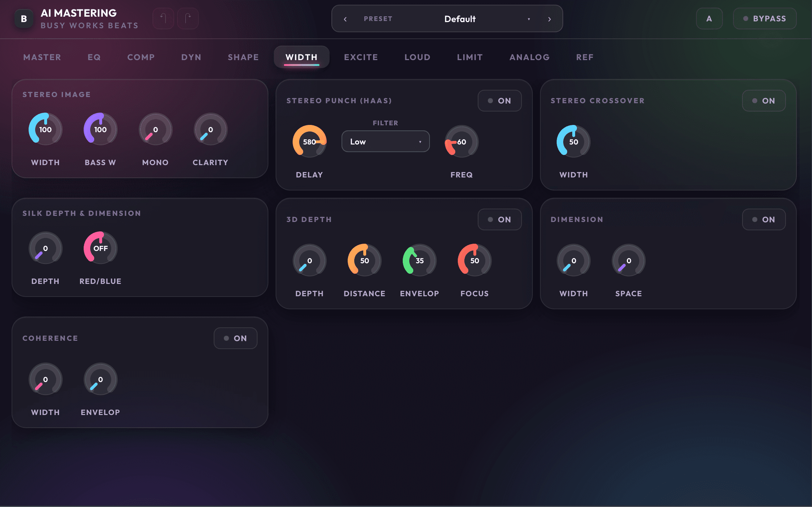The width and height of the screenshot is (812, 507).
Task: Click the Haas Freq knob
Action: (x=461, y=142)
